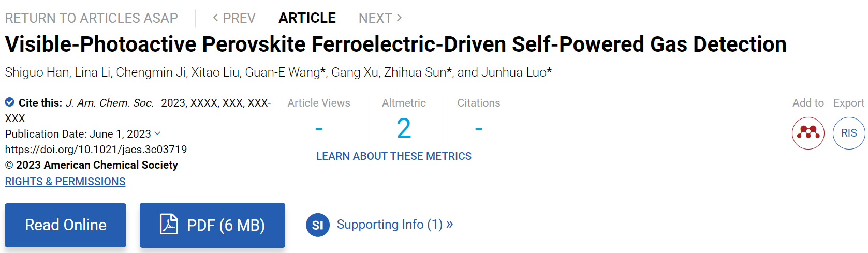Image resolution: width=868 pixels, height=253 pixels.
Task: Open Learn About These Metrics
Action: coord(394,156)
